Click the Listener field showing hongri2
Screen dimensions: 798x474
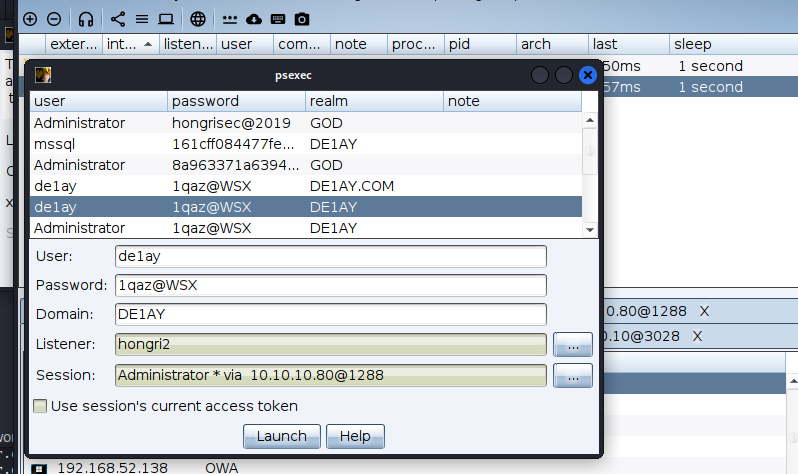pos(331,345)
